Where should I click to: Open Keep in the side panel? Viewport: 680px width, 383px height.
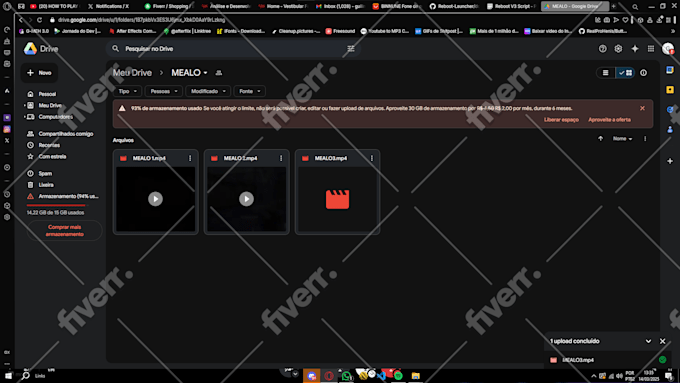(670, 89)
